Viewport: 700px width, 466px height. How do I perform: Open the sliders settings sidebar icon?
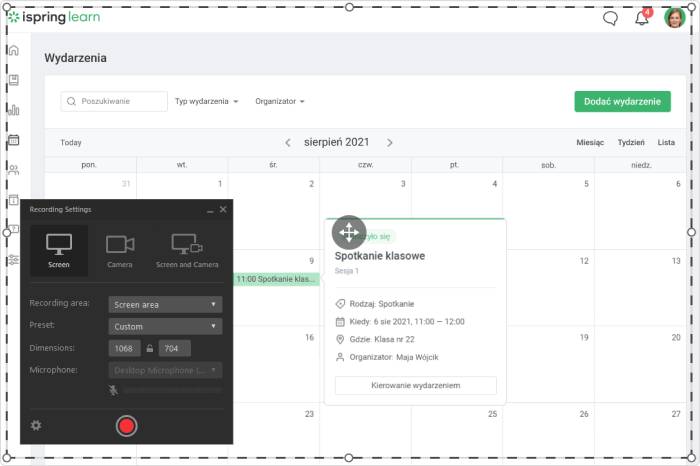(x=14, y=260)
